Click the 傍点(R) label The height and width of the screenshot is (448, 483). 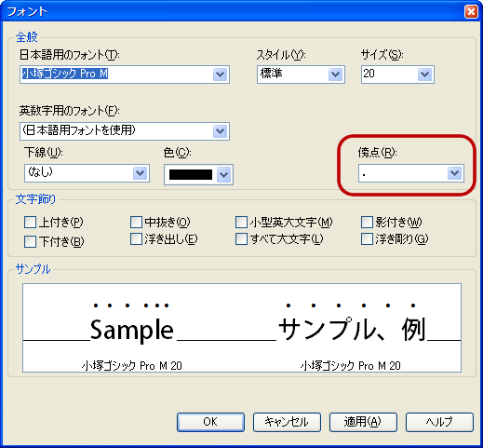[x=378, y=153]
